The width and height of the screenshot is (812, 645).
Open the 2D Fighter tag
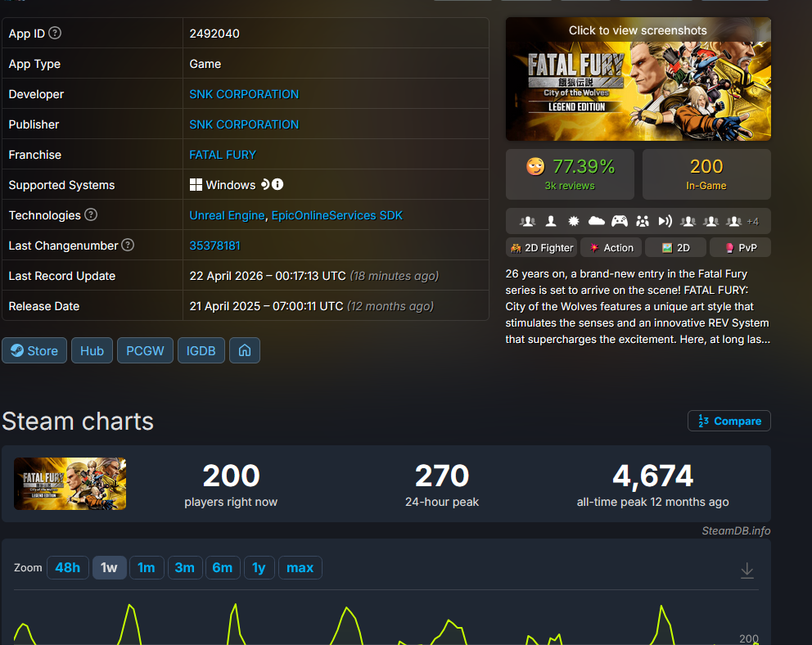542,247
